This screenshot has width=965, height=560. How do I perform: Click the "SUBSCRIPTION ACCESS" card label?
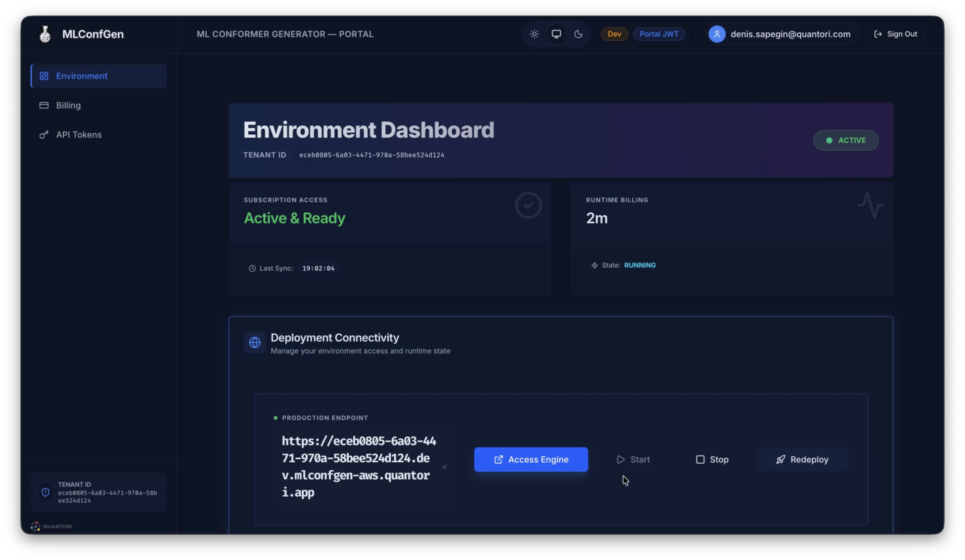pyautogui.click(x=285, y=200)
